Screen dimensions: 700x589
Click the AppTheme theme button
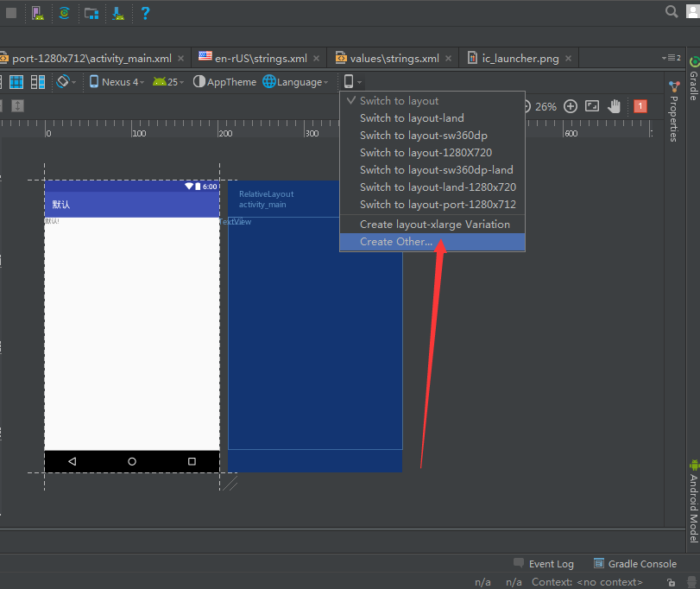point(224,82)
